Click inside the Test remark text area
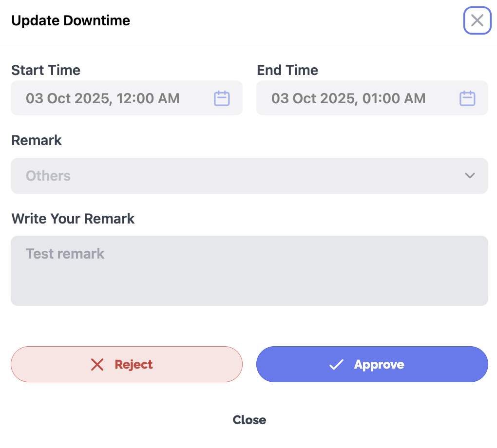 tap(249, 270)
